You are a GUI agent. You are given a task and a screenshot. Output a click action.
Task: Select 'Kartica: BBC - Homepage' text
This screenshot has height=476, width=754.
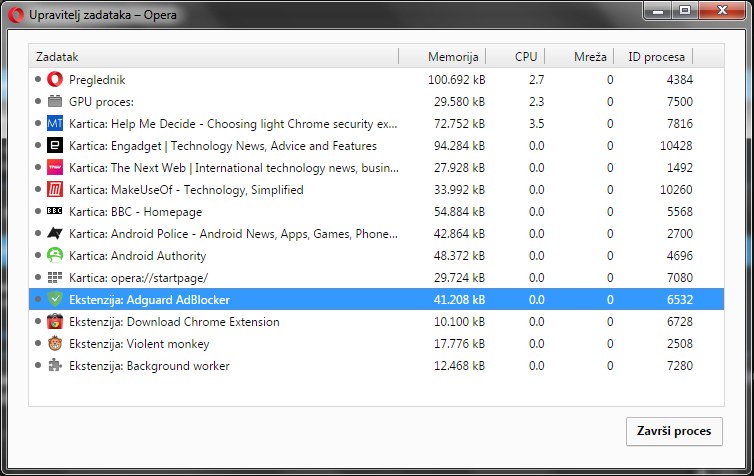(x=136, y=212)
